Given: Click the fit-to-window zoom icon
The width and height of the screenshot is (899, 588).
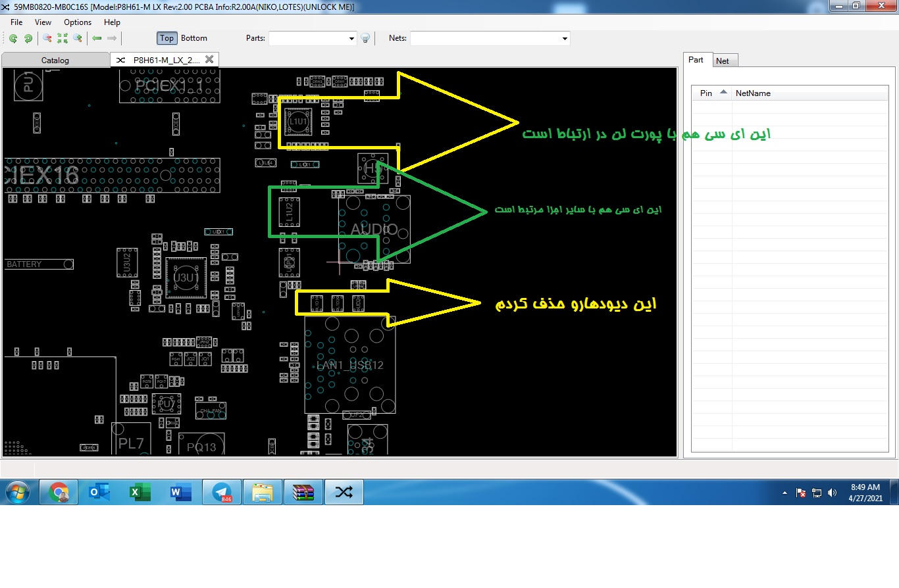Looking at the screenshot, I should click(63, 38).
